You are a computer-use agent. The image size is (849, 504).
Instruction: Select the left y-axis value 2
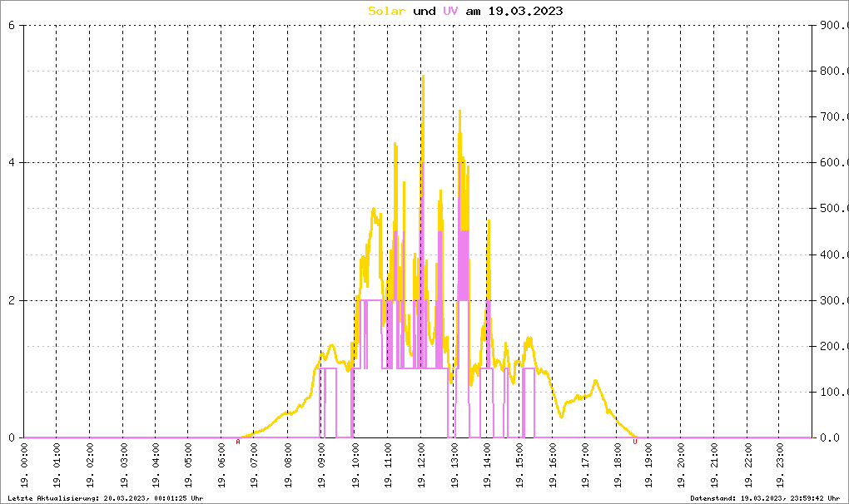(11, 300)
